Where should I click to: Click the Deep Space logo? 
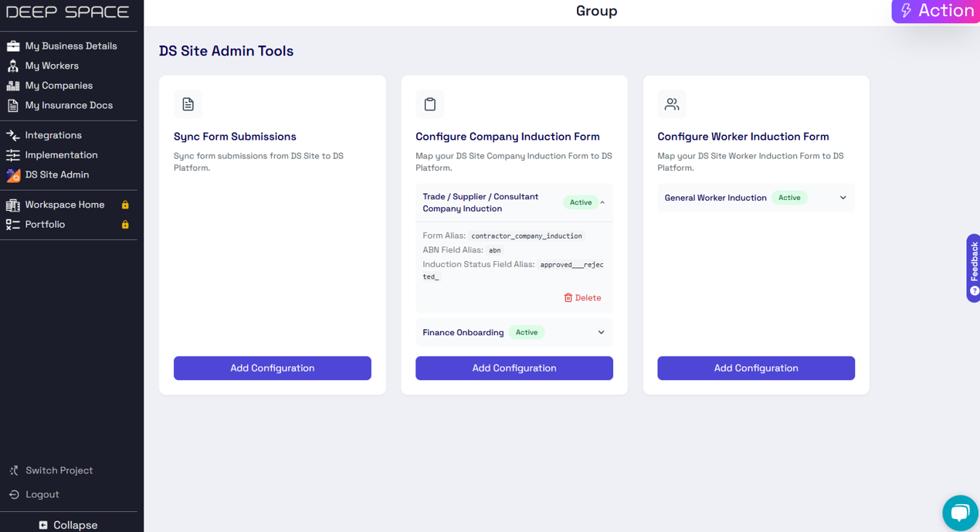pos(68,12)
